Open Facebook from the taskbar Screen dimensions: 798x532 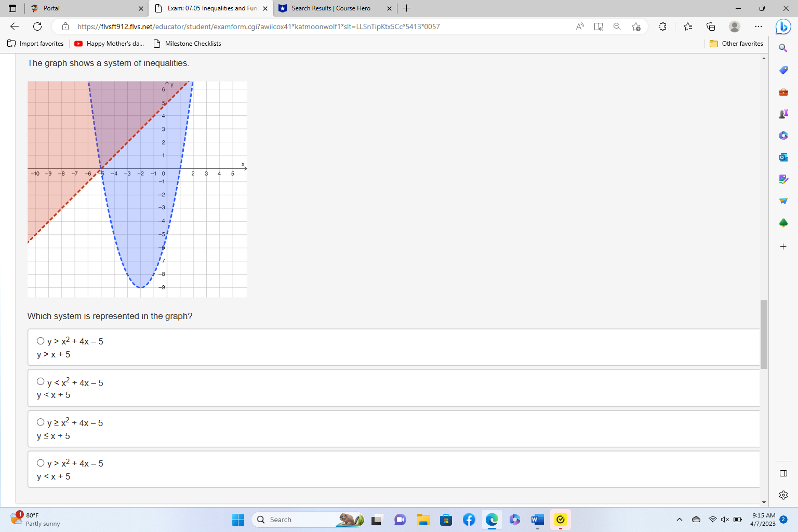(x=469, y=520)
